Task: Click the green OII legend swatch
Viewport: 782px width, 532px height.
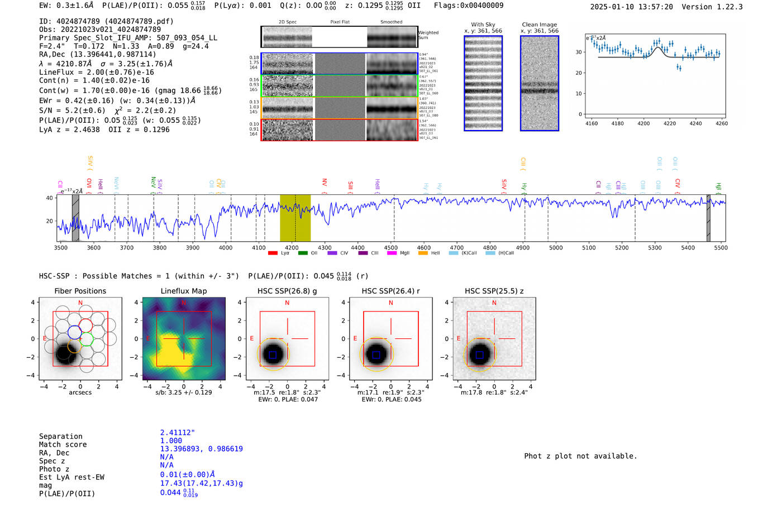Action: (x=303, y=253)
